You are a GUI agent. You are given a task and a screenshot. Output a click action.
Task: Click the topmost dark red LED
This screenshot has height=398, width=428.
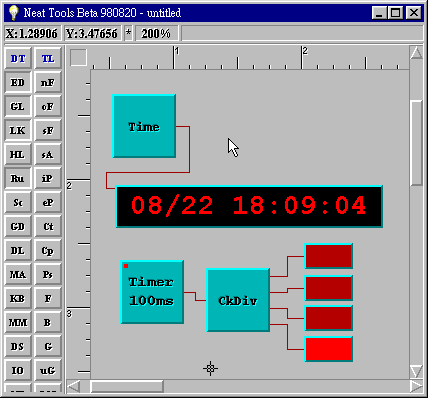pos(329,256)
